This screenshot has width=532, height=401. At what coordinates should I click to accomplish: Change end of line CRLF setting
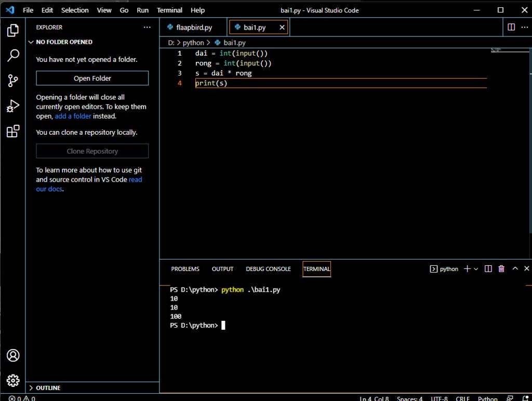coord(463,398)
